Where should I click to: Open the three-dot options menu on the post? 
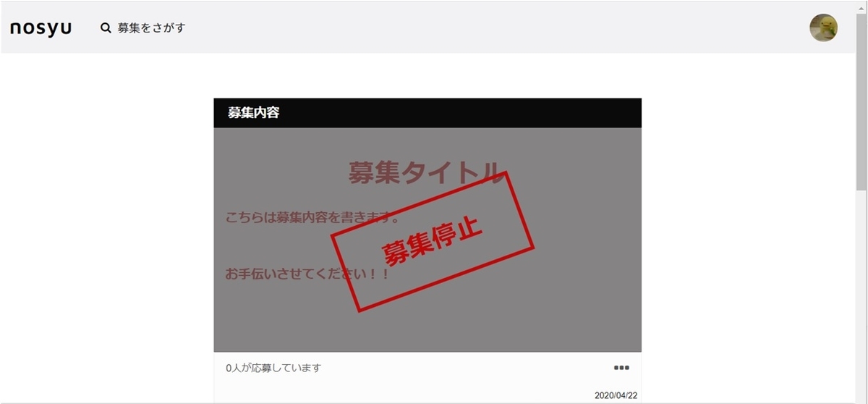click(x=621, y=368)
